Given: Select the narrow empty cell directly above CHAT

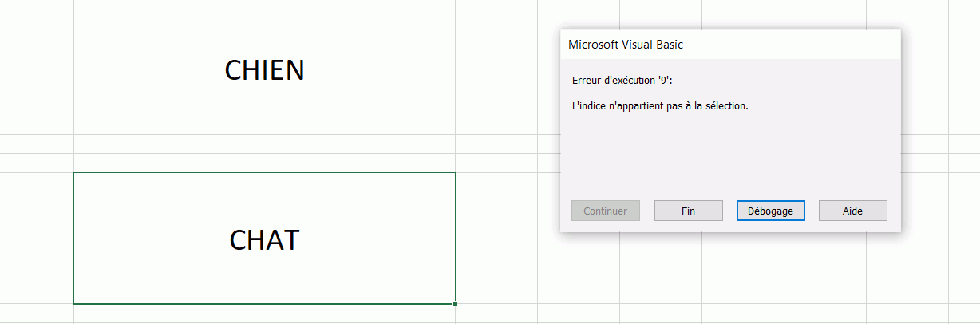Looking at the screenshot, I should 264,164.
